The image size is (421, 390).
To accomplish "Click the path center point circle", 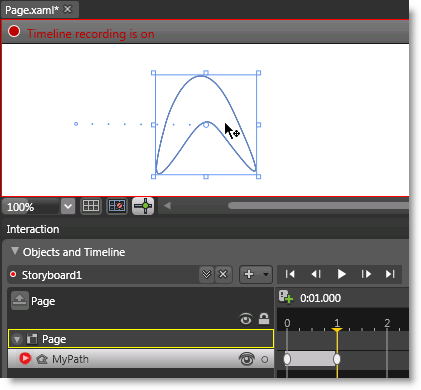I will click(206, 125).
